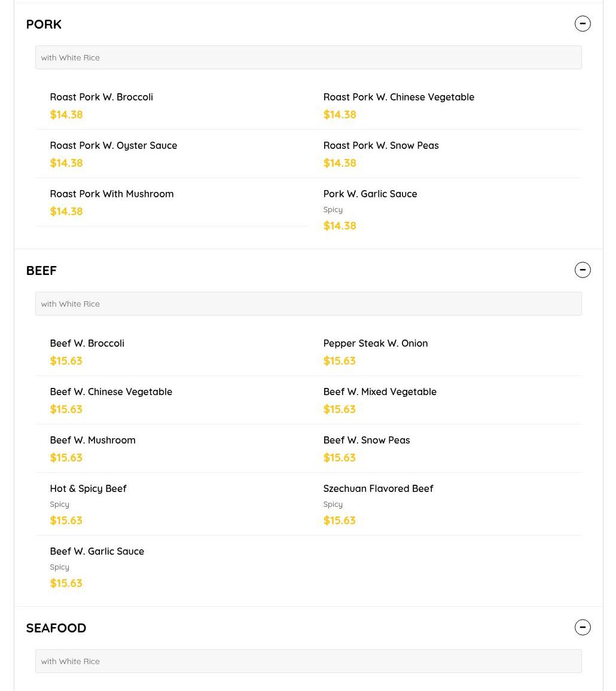Collapse the BEEF menu section

[583, 270]
